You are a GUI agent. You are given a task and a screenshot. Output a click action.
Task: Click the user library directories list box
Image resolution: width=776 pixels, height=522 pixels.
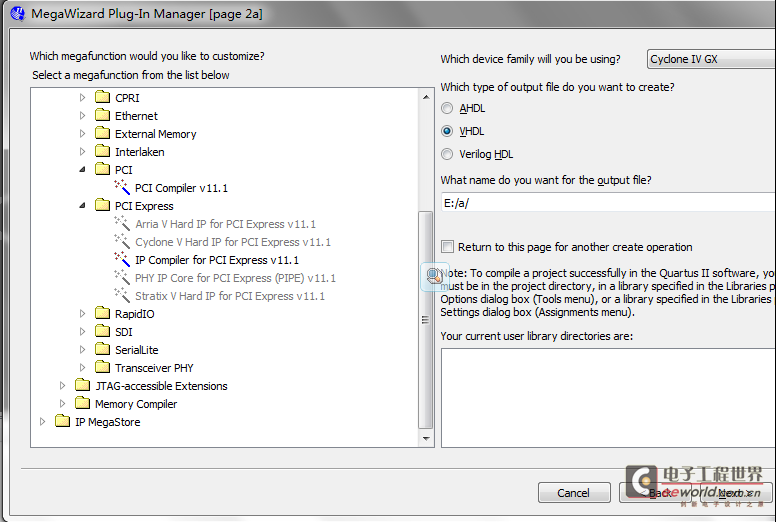(x=608, y=398)
